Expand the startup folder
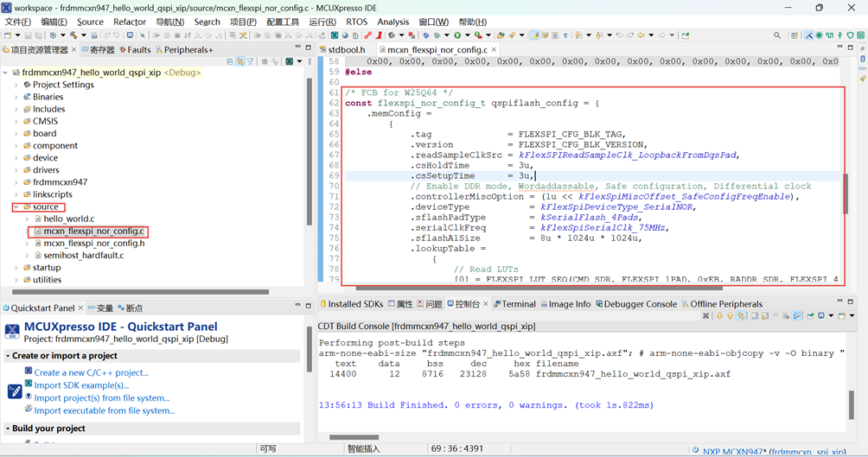The width and height of the screenshot is (868, 457). 16,267
